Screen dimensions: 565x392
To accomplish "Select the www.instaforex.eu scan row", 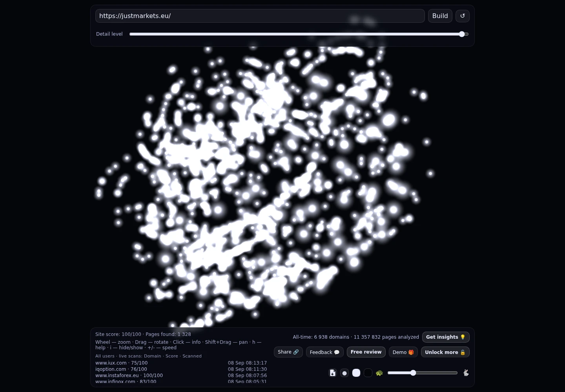I will tap(181, 376).
